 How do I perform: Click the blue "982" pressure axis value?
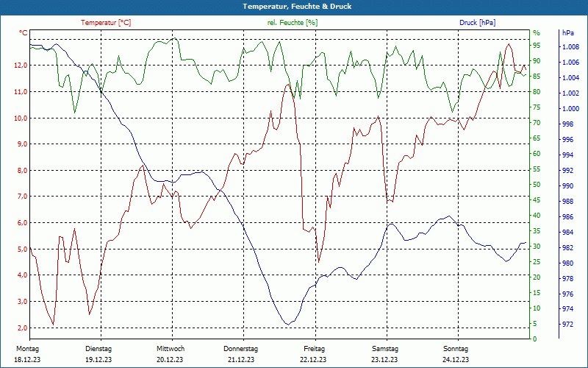[568, 247]
